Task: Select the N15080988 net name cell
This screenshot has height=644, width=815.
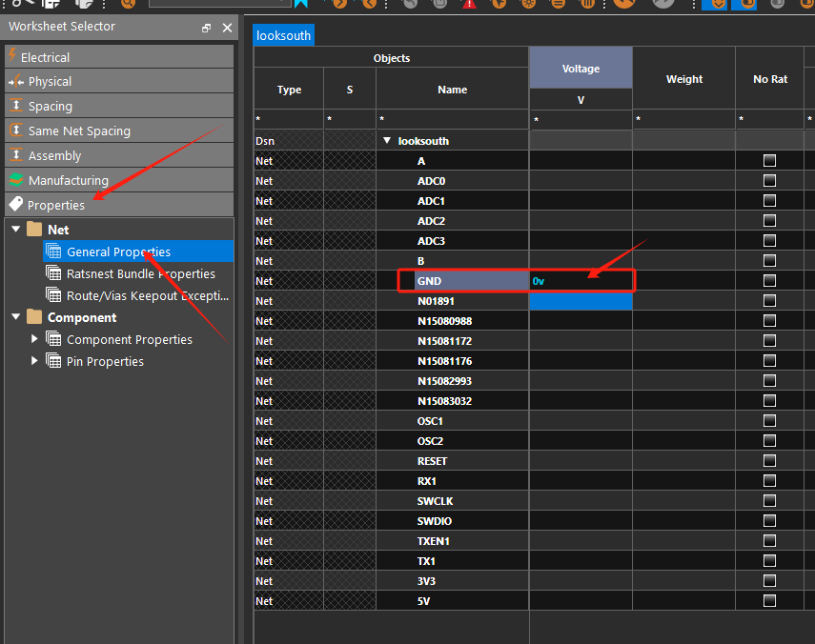Action: coord(452,320)
